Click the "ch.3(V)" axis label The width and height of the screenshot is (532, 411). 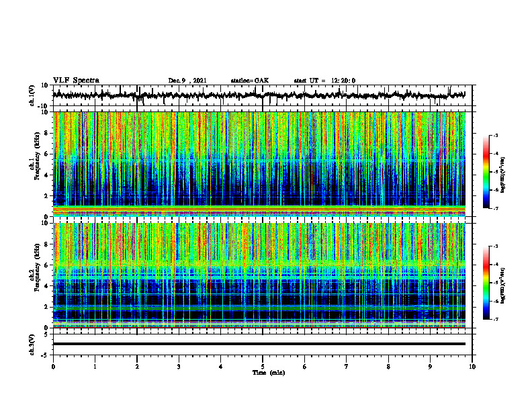pos(32,345)
